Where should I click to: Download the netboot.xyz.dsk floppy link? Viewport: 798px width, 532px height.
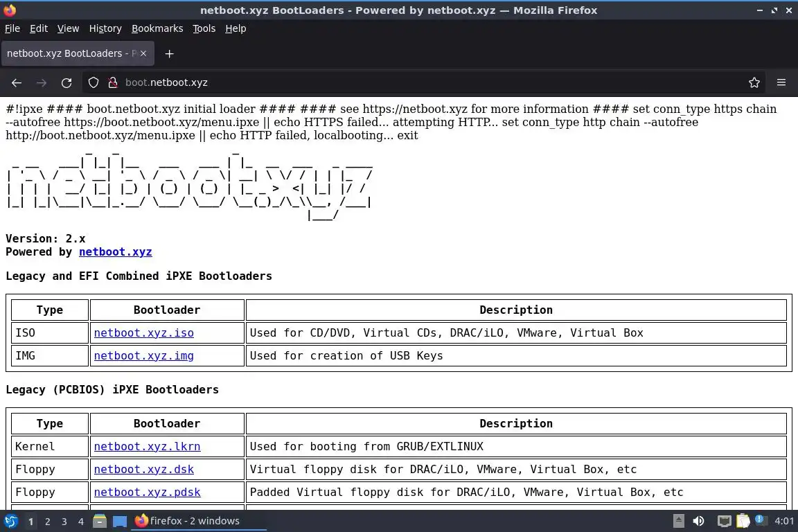pos(143,470)
